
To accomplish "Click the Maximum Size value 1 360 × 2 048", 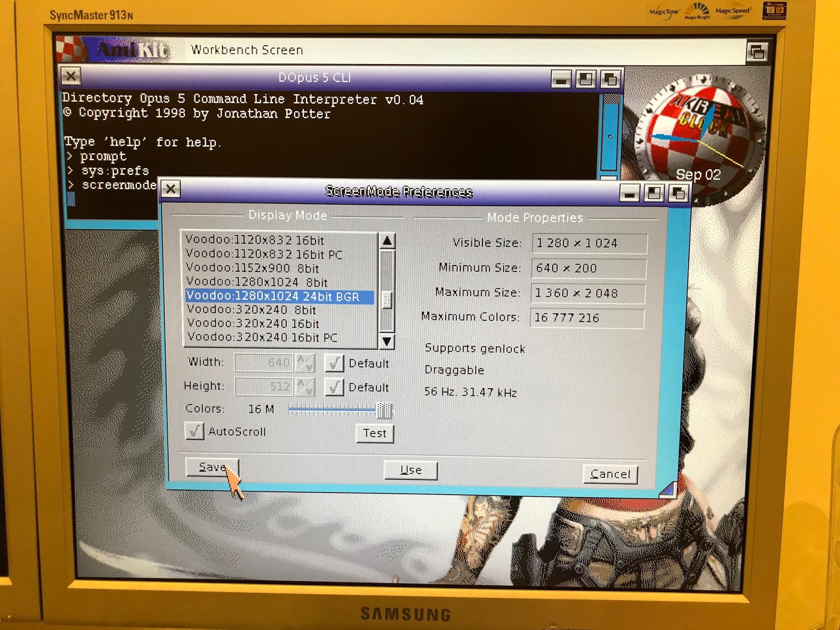I will coord(588,293).
